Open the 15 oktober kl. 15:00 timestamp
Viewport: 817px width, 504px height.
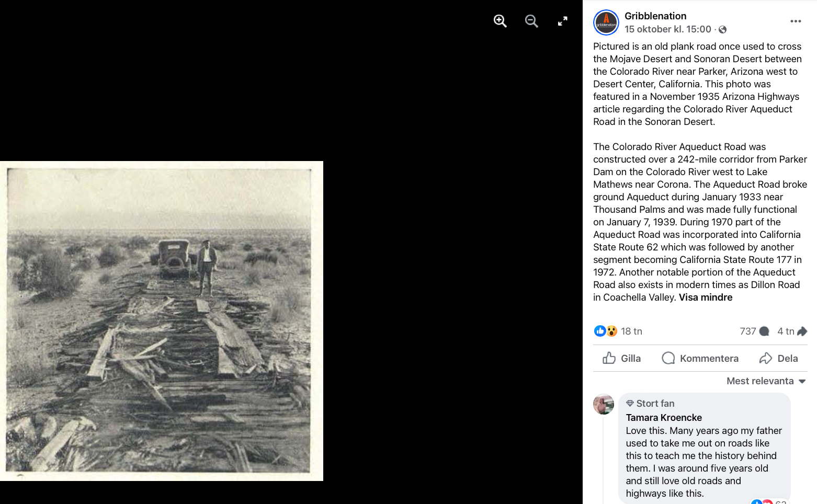668,29
